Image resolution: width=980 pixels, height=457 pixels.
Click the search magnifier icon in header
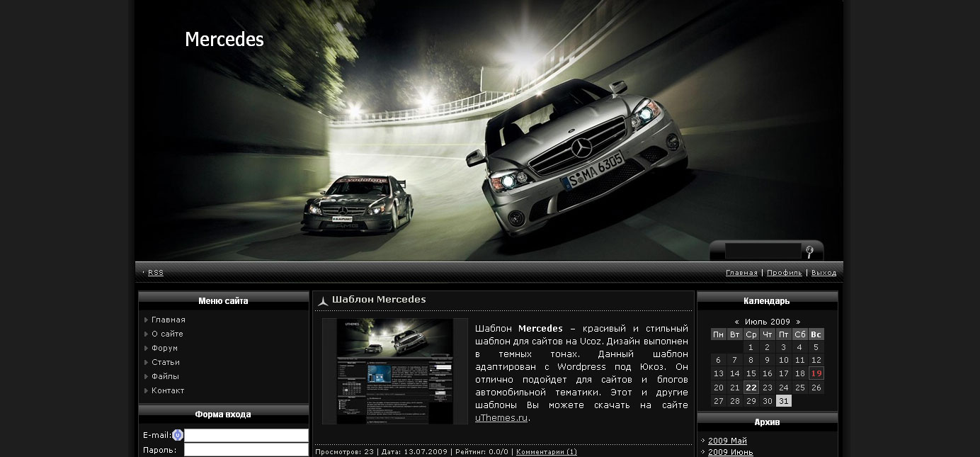(809, 252)
